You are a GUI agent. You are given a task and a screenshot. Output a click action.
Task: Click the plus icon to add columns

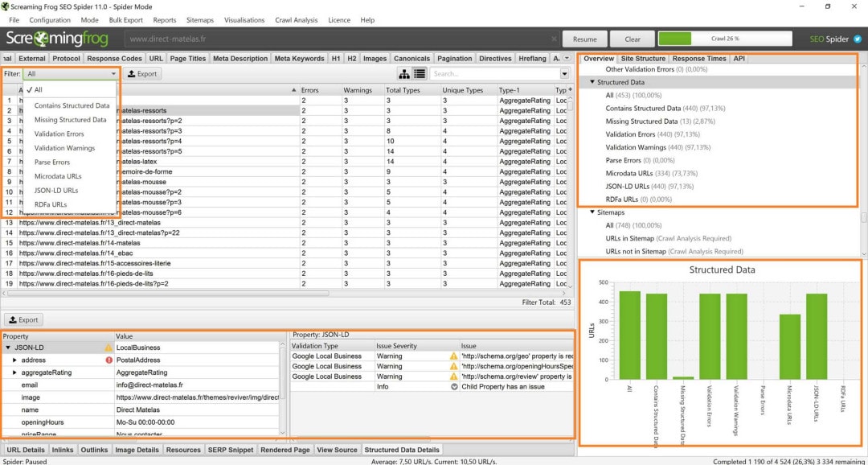click(x=570, y=90)
